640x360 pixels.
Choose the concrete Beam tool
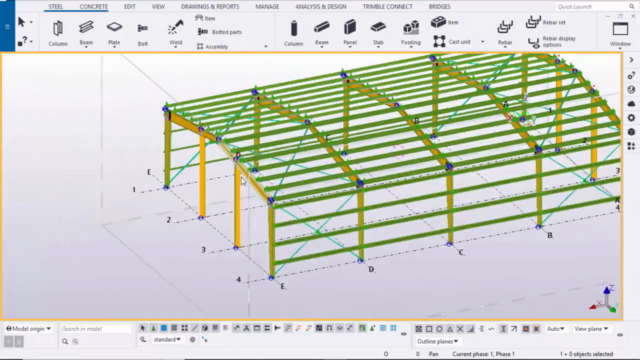point(322,32)
